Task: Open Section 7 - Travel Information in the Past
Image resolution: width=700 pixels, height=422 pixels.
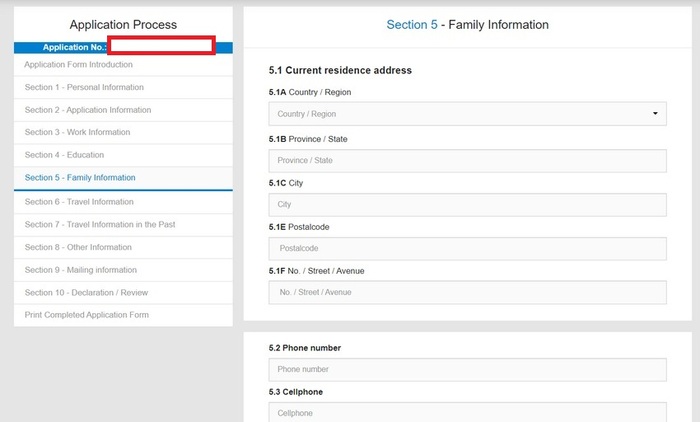Action: tap(99, 225)
